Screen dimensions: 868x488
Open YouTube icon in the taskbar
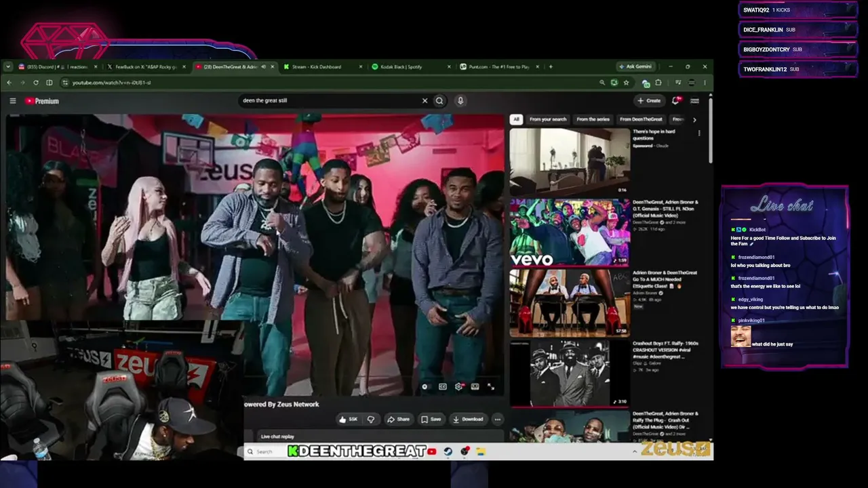point(431,451)
